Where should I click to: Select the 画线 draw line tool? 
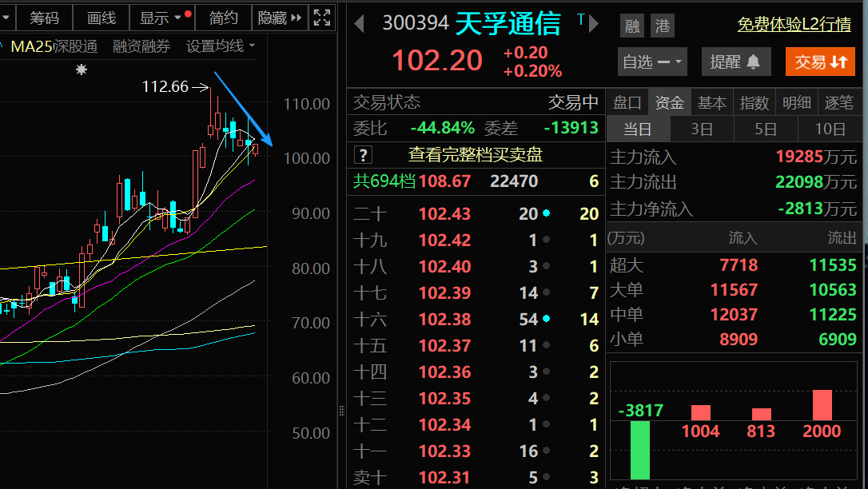pos(102,18)
